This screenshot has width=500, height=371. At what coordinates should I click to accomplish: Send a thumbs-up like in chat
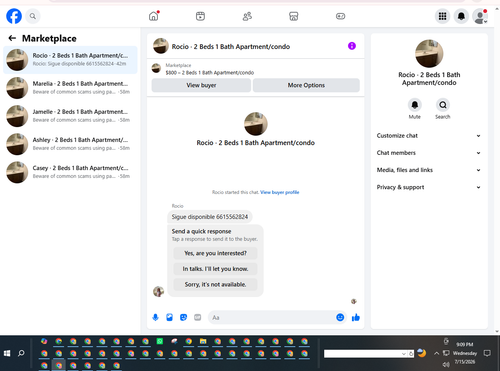(x=356, y=317)
